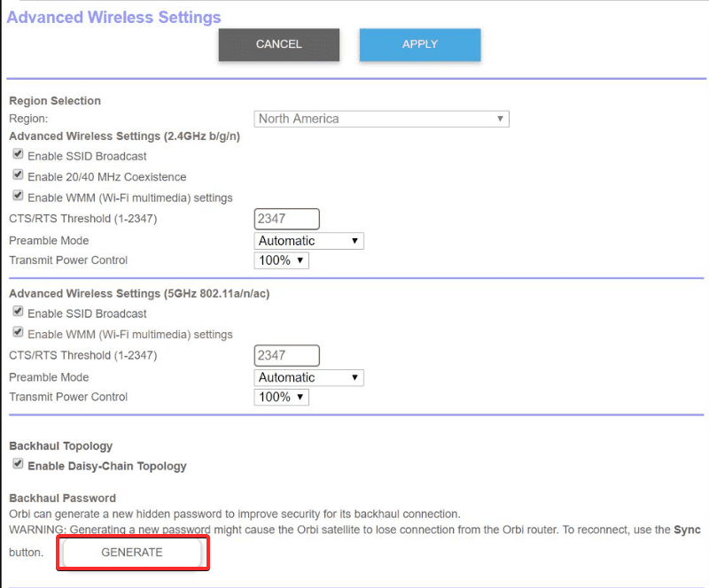Disable the Daisy-Chain Topology checkbox

(x=18, y=464)
